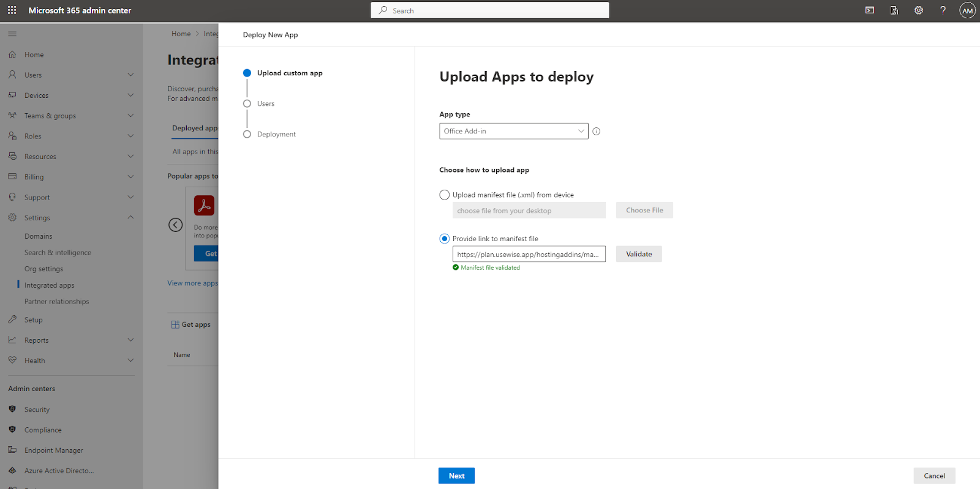Click the Reports chart icon
This screenshot has width=980, height=489.
pyautogui.click(x=12, y=340)
